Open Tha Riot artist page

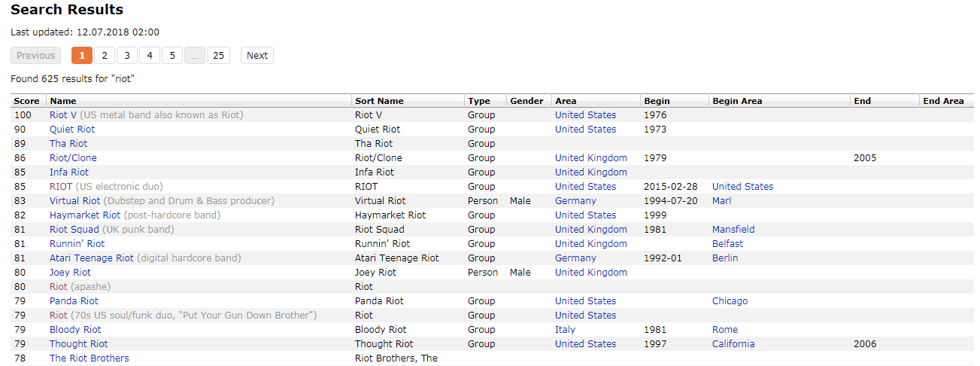coord(68,144)
